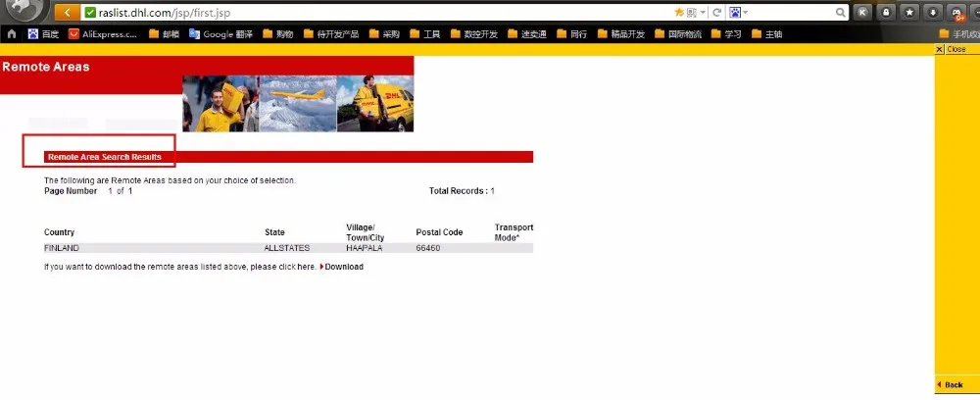Screen dimensions: 980x400
Task: Click the padlock toolbar button
Action: [x=886, y=12]
